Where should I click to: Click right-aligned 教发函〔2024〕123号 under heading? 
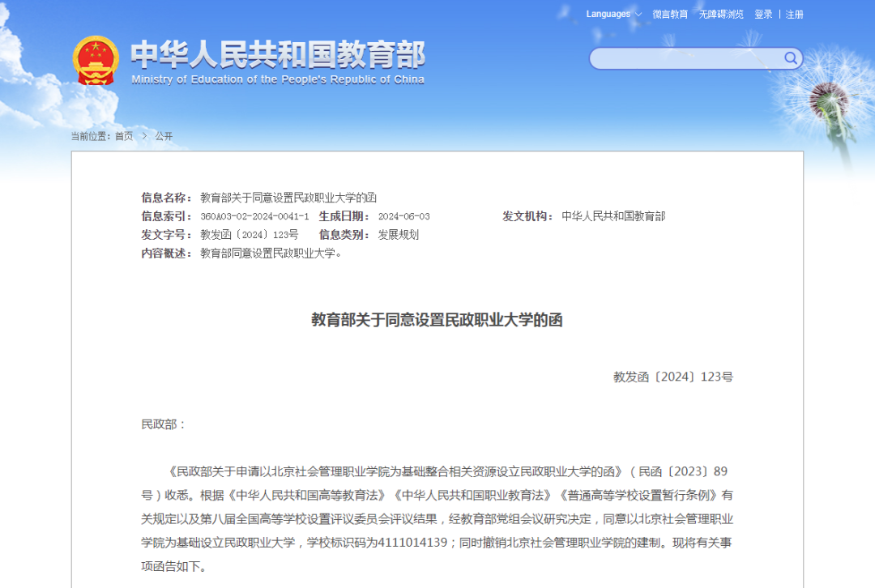[673, 377]
